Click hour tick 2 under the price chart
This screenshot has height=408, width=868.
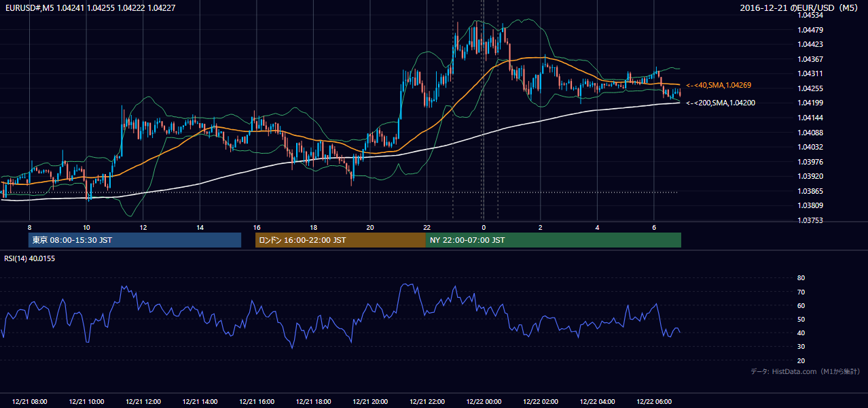click(541, 227)
